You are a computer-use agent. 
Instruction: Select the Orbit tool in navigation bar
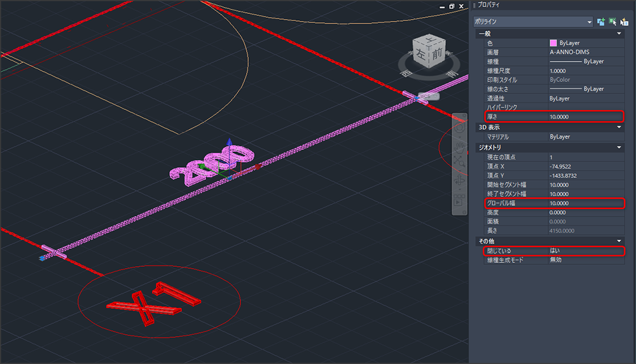tap(460, 180)
